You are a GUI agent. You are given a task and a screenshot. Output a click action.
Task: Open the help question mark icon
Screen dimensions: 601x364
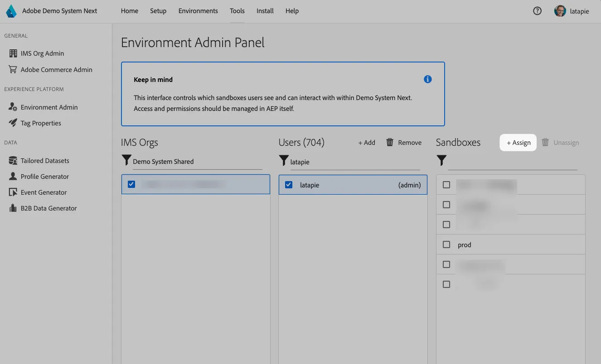click(537, 11)
